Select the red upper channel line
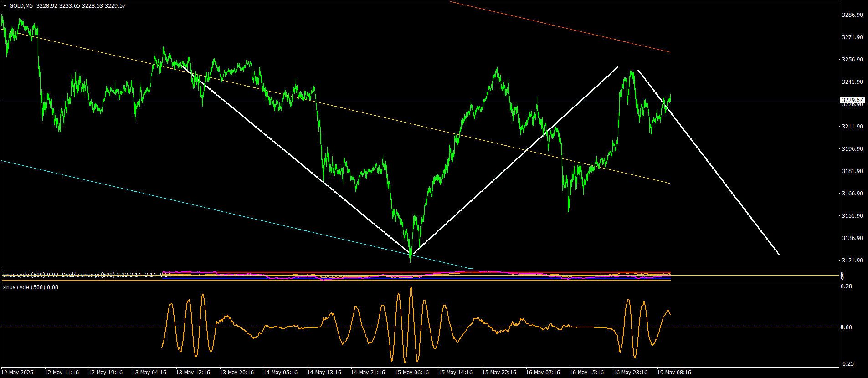868x378 pixels. click(x=560, y=27)
